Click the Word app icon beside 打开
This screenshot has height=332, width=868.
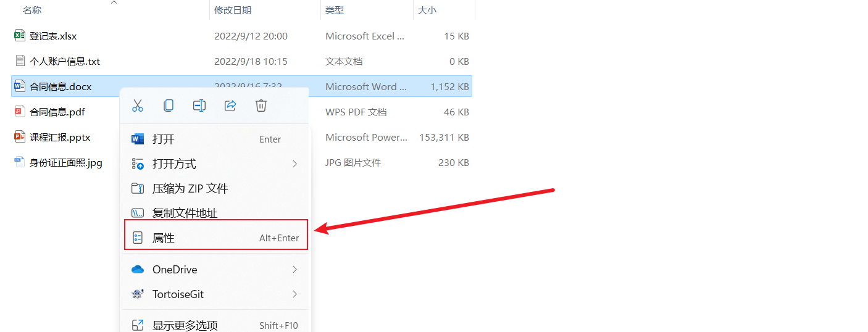tap(138, 139)
